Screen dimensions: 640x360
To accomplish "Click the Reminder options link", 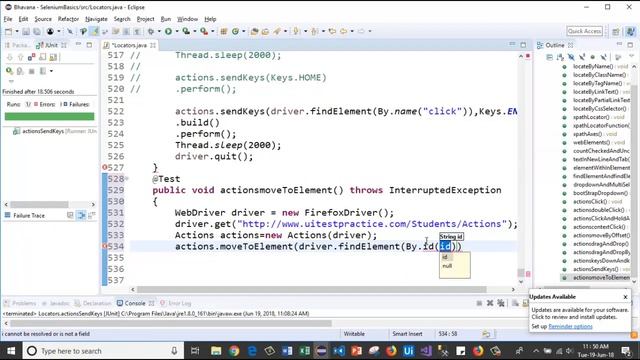I will [x=570, y=327].
